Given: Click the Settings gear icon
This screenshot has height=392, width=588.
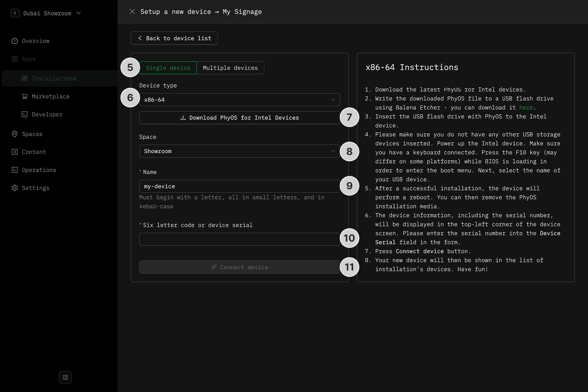Looking at the screenshot, I should click(x=15, y=188).
